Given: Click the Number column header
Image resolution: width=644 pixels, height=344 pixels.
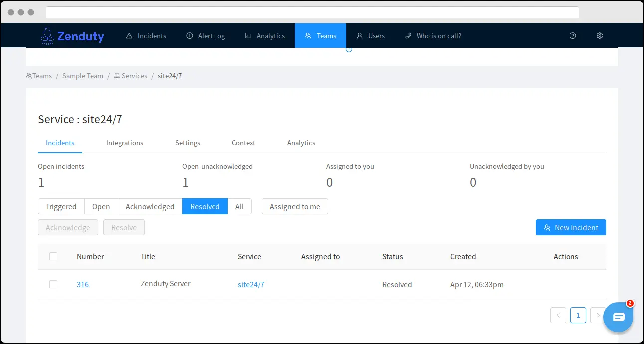Looking at the screenshot, I should (x=90, y=256).
